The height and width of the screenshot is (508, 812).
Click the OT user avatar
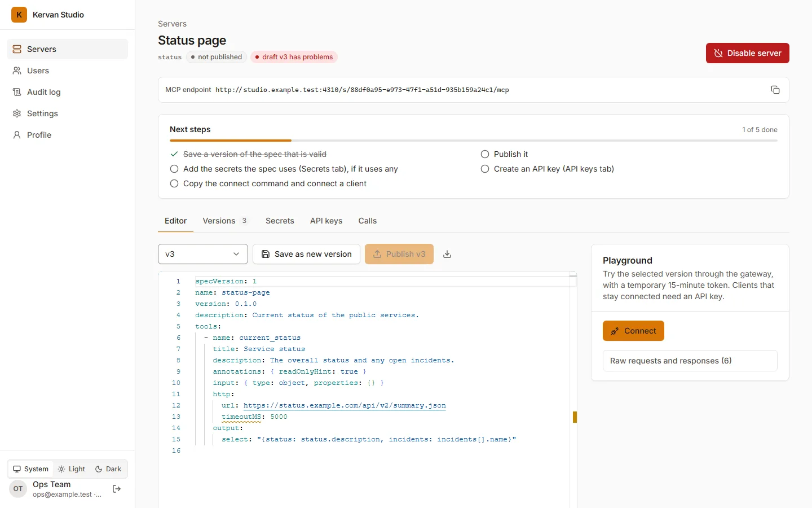tap(18, 489)
